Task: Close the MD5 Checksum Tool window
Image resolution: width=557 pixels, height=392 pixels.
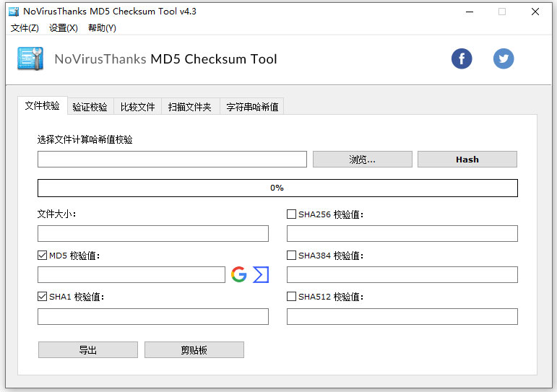Action: (x=535, y=12)
